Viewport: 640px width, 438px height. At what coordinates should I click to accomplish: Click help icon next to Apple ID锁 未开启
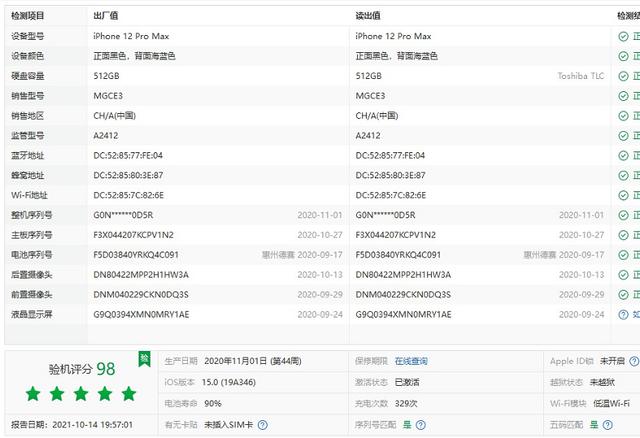coord(634,361)
